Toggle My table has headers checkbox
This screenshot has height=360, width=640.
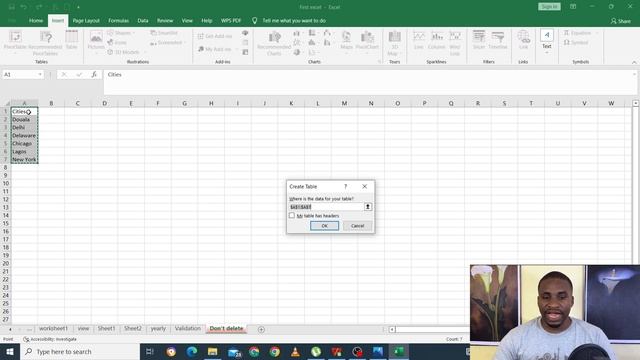[292, 216]
